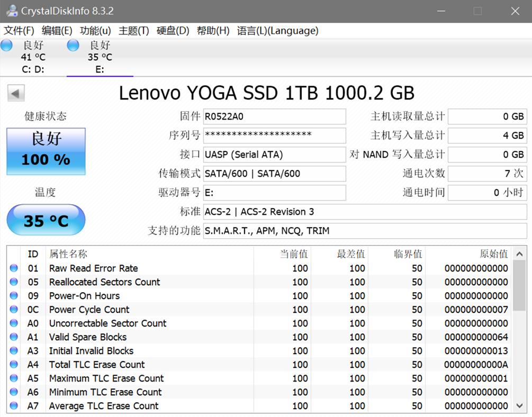Select the Raw Read Error Rate row text
Image resolution: width=532 pixels, height=417 pixels.
coord(93,268)
